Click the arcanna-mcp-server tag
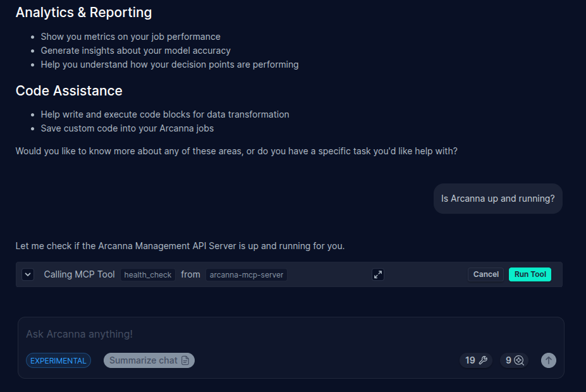Viewport: 586px width, 392px height. (247, 274)
